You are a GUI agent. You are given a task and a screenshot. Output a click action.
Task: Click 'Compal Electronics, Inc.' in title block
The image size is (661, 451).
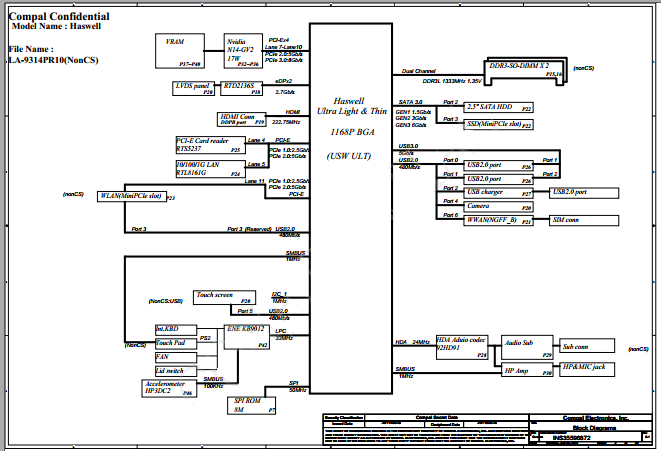click(x=596, y=418)
